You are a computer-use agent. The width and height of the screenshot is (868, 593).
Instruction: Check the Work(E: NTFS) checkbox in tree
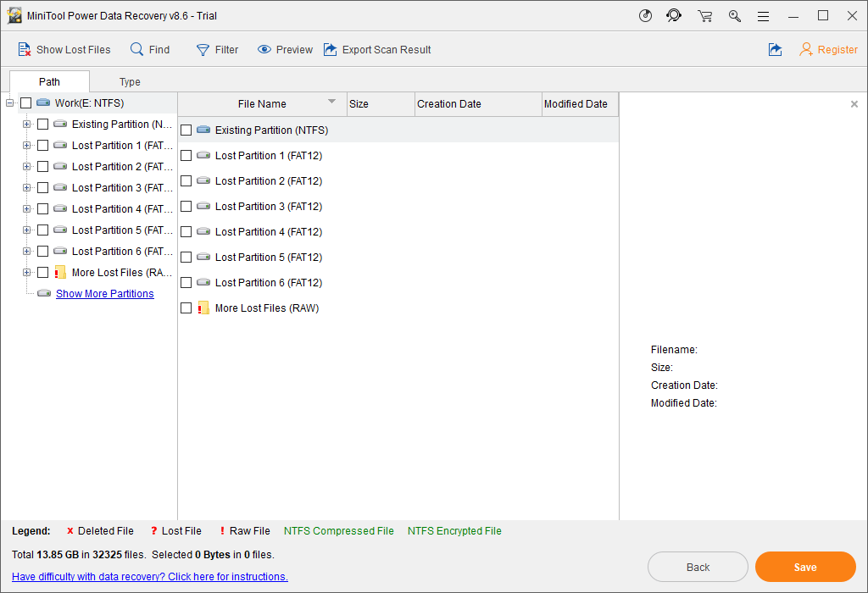click(x=26, y=103)
